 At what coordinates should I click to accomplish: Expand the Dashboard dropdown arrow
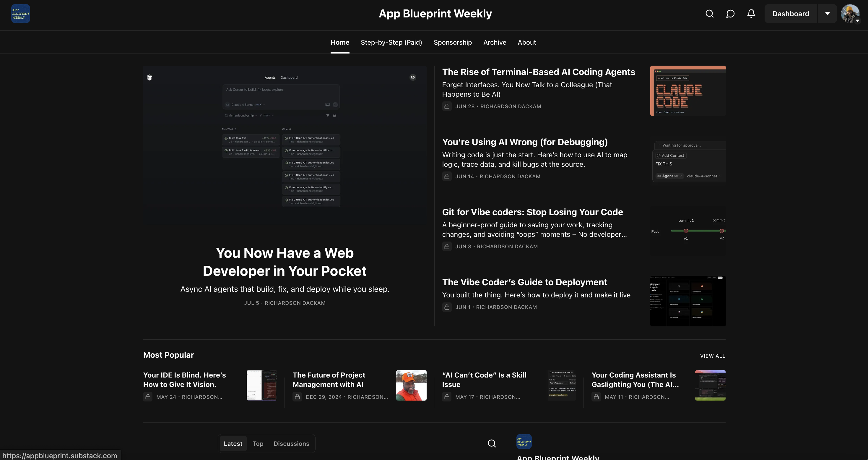point(827,14)
